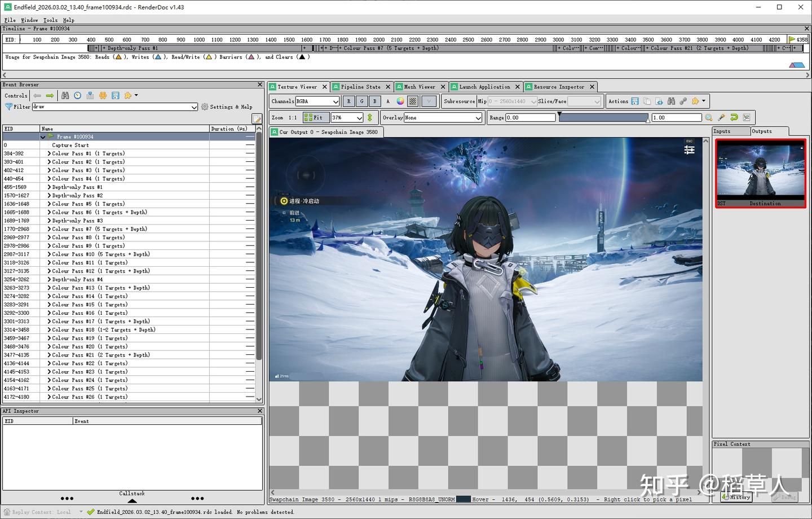Switch to the Mesh Viewer tab

(x=420, y=87)
